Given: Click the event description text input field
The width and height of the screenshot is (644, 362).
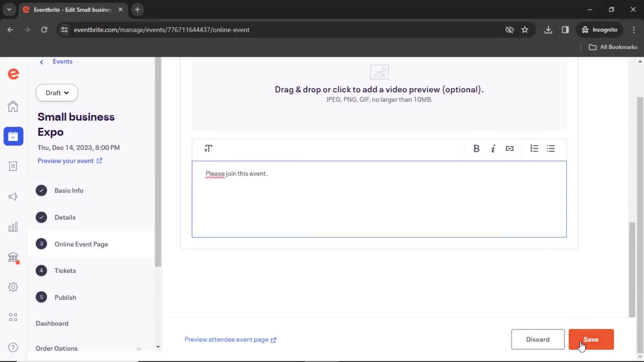Looking at the screenshot, I should point(379,199).
